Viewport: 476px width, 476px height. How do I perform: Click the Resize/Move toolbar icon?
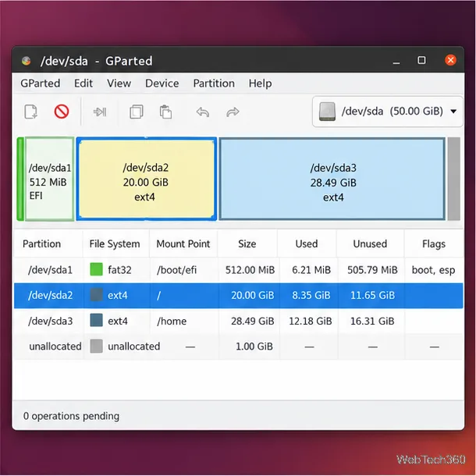pos(100,112)
